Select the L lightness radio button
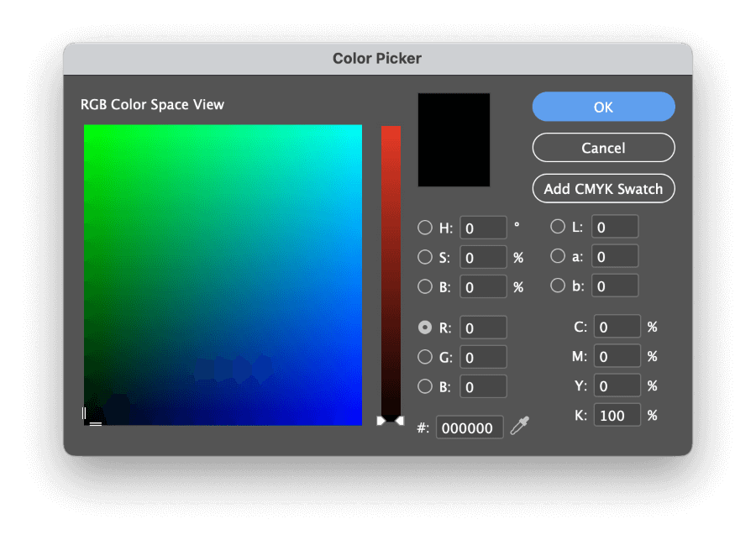The image size is (756, 540). click(x=558, y=227)
